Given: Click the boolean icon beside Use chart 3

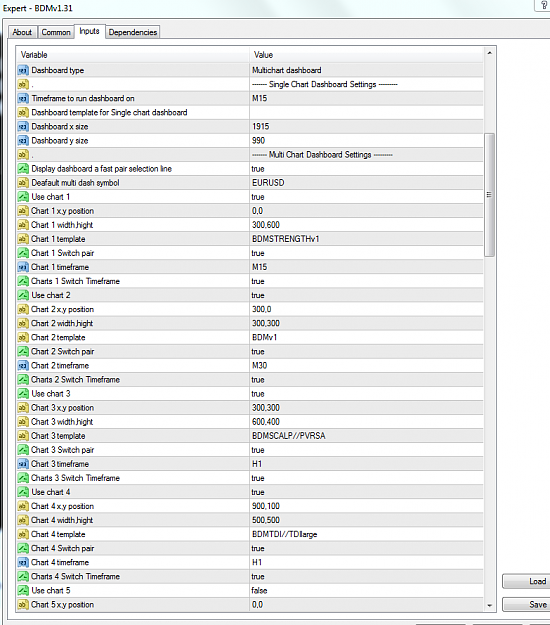Looking at the screenshot, I should click(x=23, y=394).
